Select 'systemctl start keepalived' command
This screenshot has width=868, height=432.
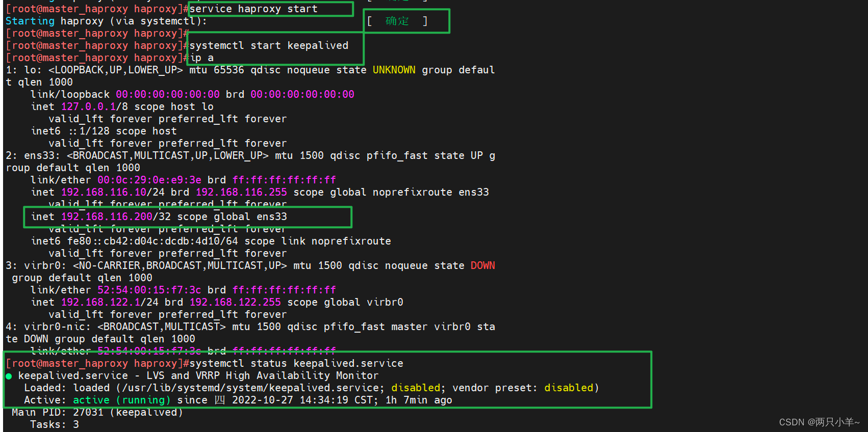(x=269, y=45)
